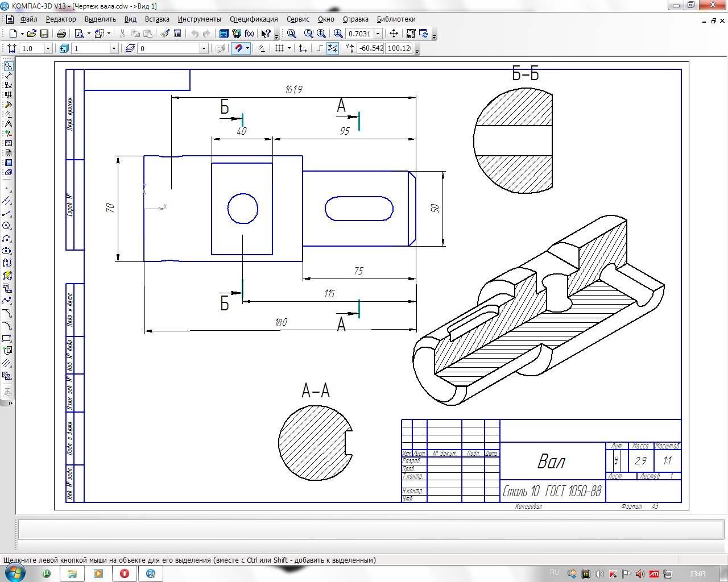The image size is (728, 582).
Task: Expand the view scale 1.0 dropdown
Action: click(x=48, y=48)
